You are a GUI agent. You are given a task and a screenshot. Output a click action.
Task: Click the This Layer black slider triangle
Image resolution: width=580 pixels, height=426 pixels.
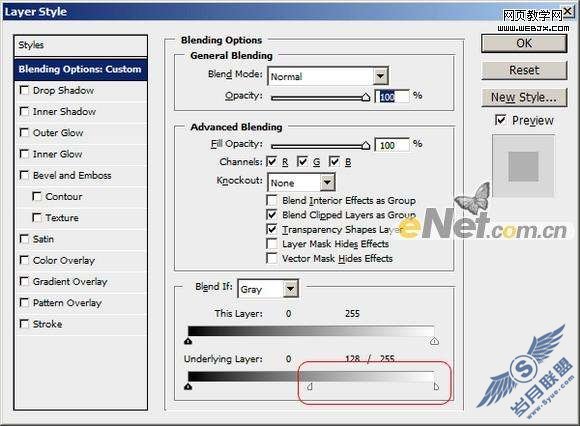(x=188, y=341)
